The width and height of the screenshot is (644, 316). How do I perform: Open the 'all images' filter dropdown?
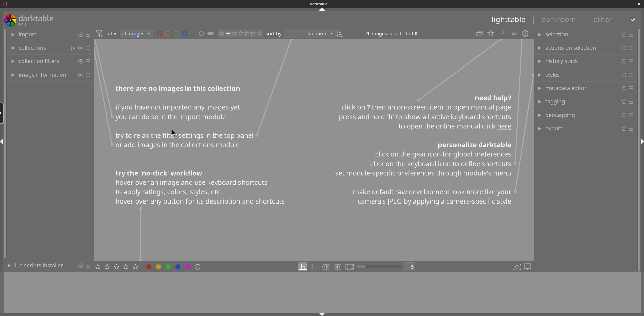coord(136,34)
